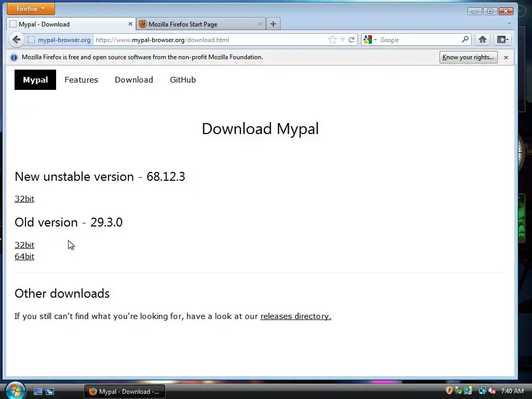Click the 7:40 AM taskbar clock
Viewport: 532px width, 399px height.
pos(512,391)
